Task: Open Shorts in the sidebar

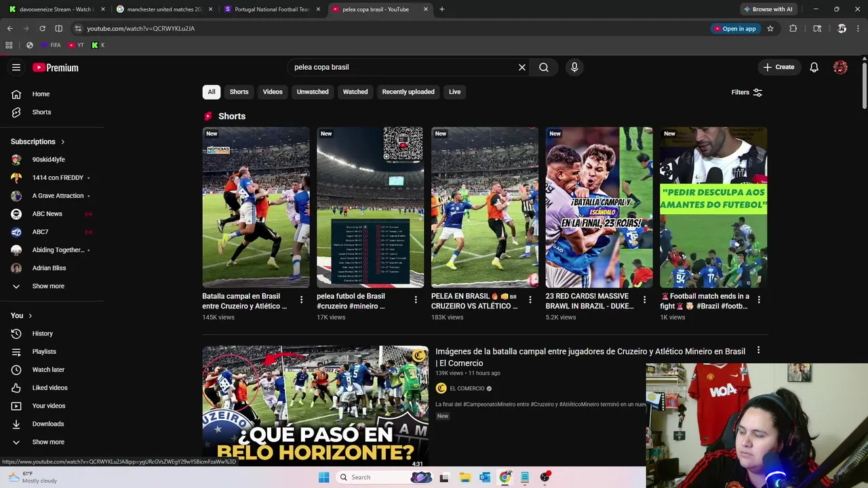Action: coord(41,112)
